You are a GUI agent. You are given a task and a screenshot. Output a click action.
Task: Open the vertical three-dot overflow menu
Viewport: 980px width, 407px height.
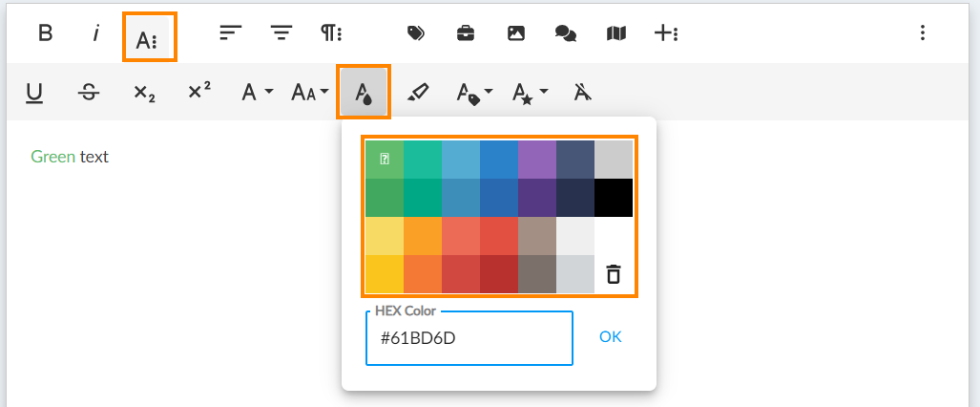(922, 33)
